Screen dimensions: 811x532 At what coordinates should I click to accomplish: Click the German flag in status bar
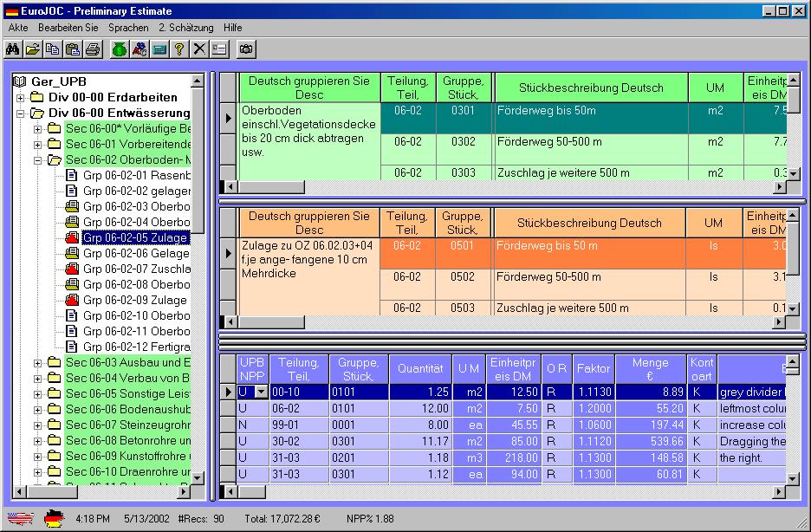point(55,518)
